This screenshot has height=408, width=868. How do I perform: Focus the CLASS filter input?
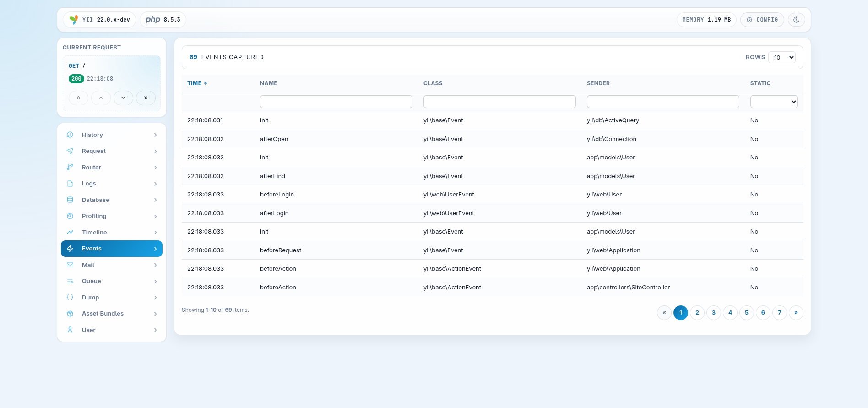(499, 102)
